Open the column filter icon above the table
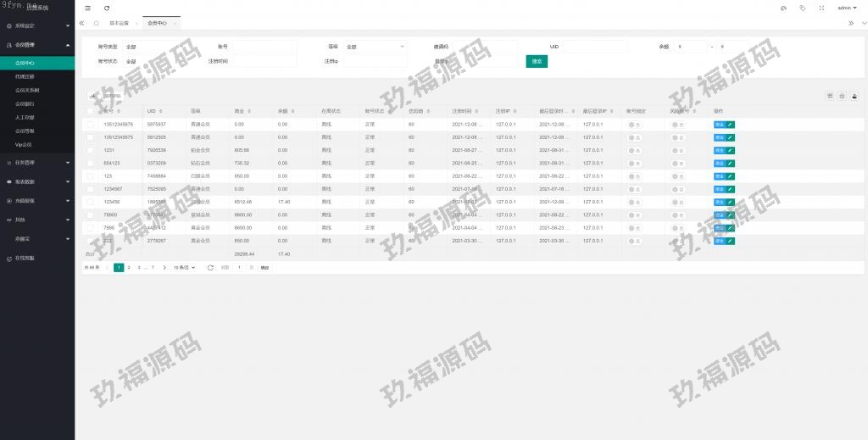The width and height of the screenshot is (868, 440). (830, 96)
